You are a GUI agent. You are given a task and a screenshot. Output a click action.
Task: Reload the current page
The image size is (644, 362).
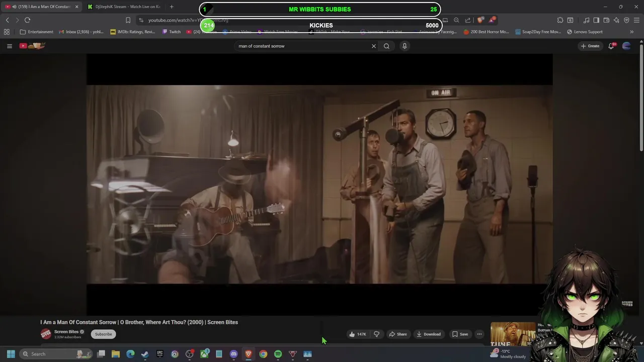(x=27, y=20)
